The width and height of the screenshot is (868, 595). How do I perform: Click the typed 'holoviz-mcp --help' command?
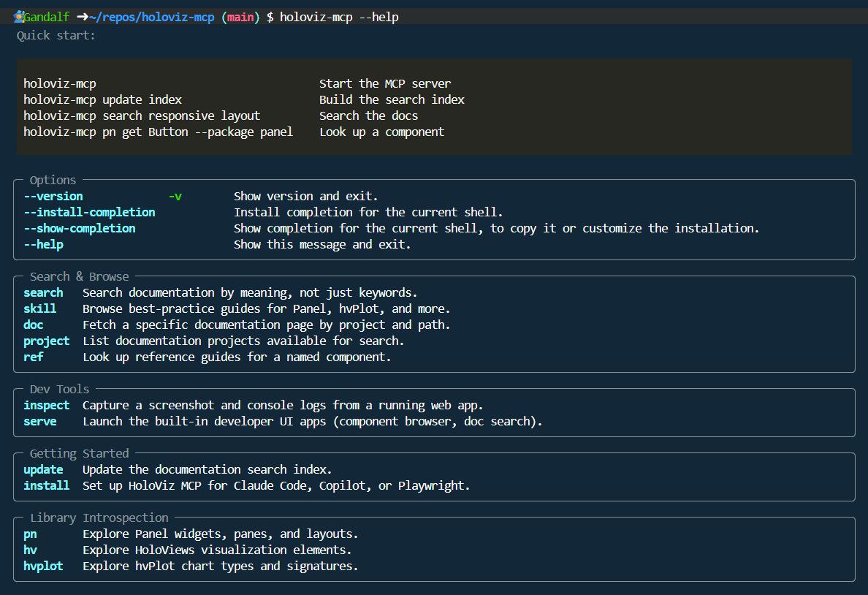click(x=339, y=17)
